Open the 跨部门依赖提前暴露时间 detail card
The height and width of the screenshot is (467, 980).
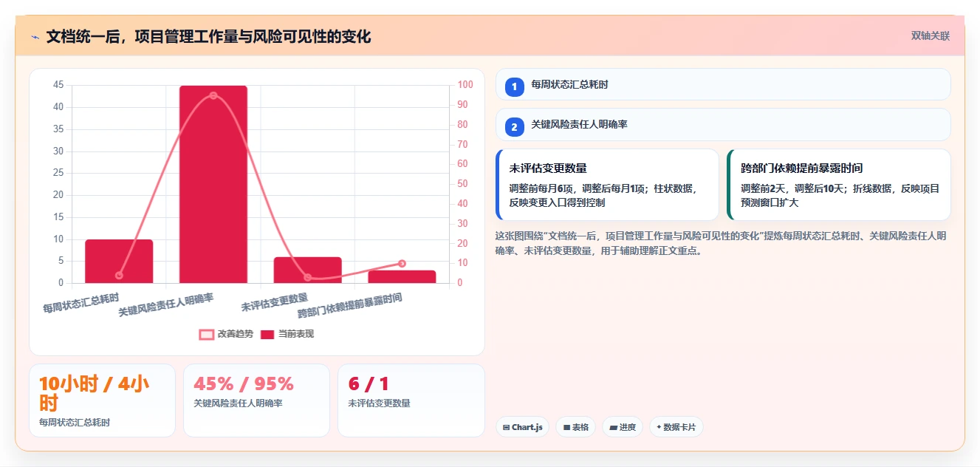(x=838, y=185)
